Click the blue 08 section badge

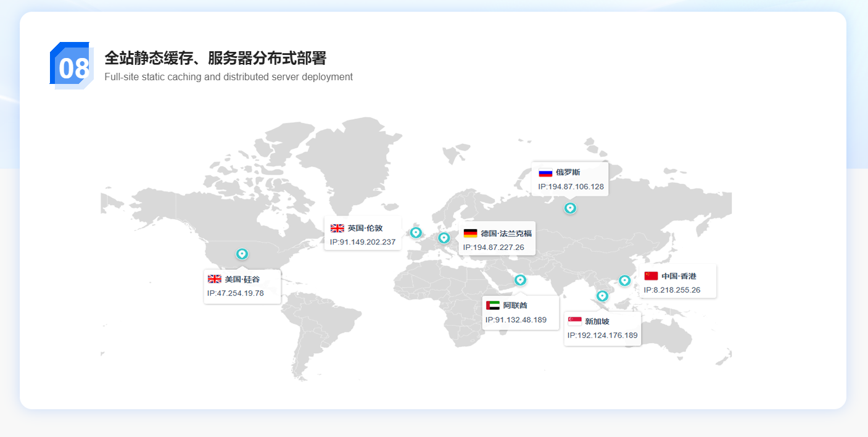72,66
